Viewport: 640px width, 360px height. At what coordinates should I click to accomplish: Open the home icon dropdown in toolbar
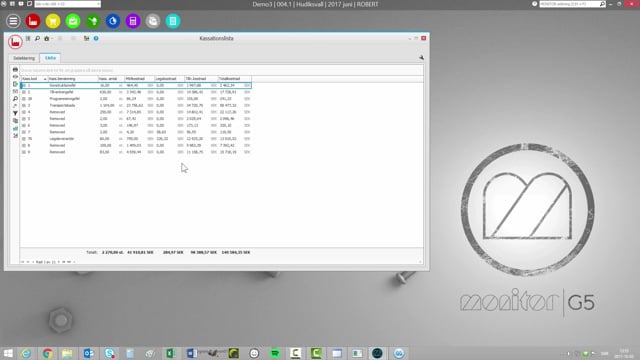(48, 38)
